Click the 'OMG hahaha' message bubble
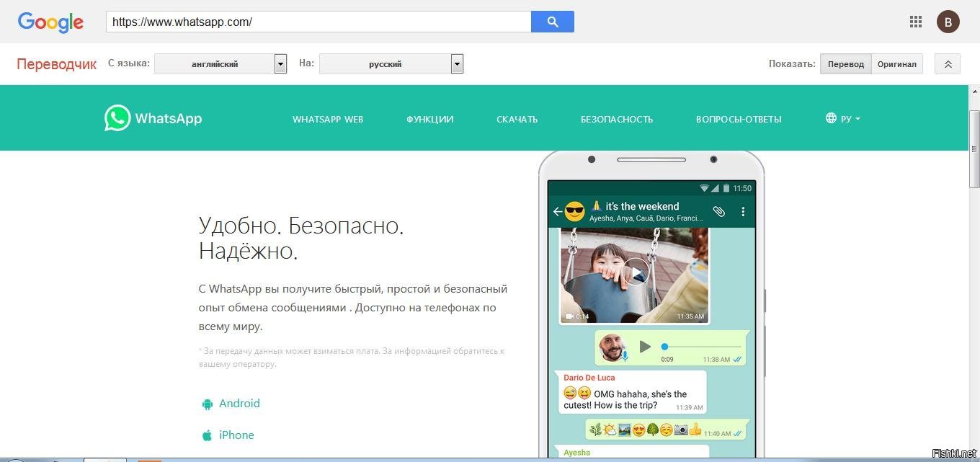980x462 pixels. (631, 392)
